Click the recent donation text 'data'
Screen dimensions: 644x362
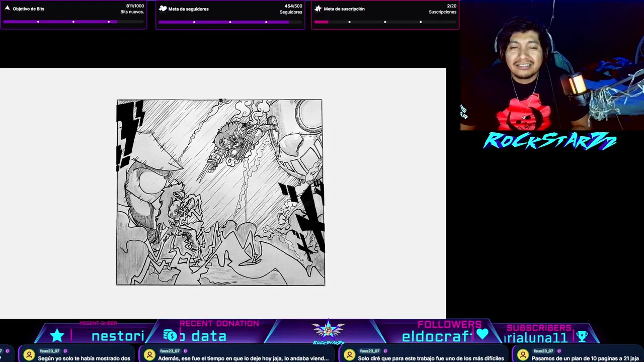(209, 336)
